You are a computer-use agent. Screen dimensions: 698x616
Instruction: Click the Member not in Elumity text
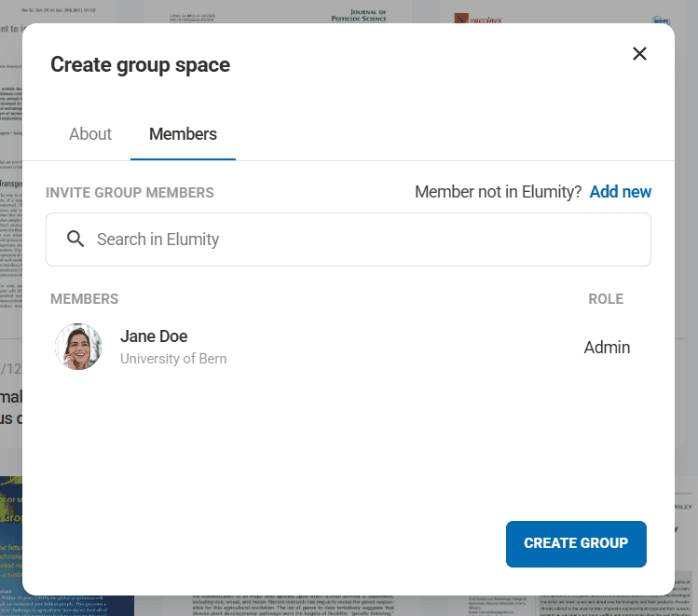pyautogui.click(x=498, y=192)
